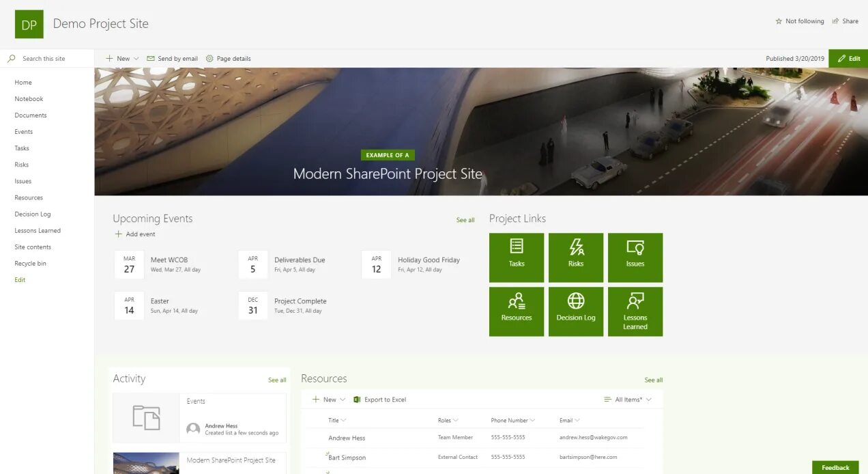Open the Lessons Learned tile
The image size is (868, 474).
tap(635, 311)
